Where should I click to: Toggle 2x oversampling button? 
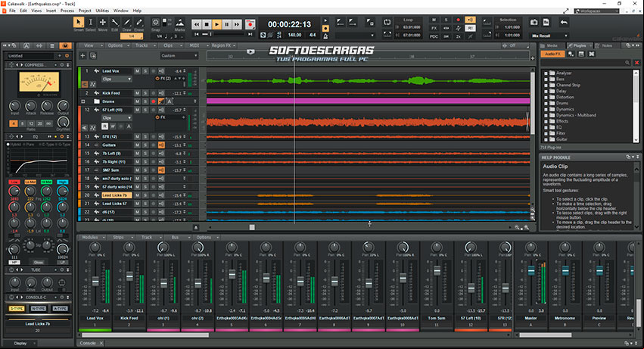tap(459, 36)
